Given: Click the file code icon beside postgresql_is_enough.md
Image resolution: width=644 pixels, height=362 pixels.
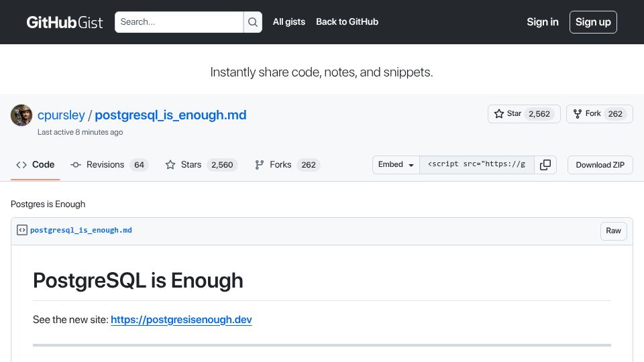Looking at the screenshot, I should click(x=21, y=230).
